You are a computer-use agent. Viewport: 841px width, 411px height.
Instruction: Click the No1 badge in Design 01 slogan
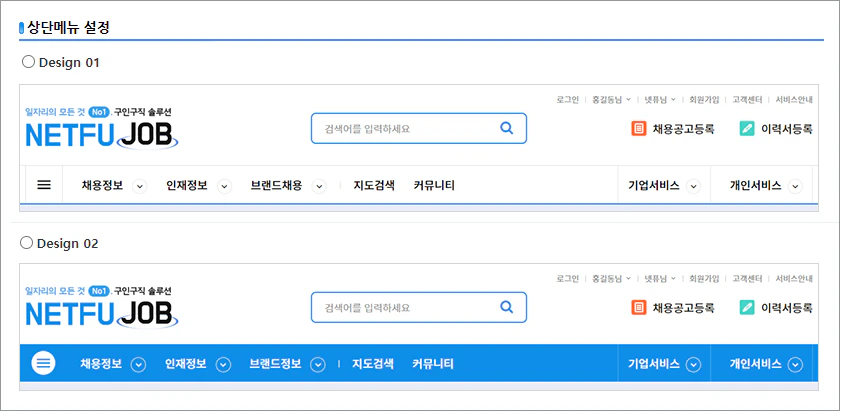coord(99,112)
